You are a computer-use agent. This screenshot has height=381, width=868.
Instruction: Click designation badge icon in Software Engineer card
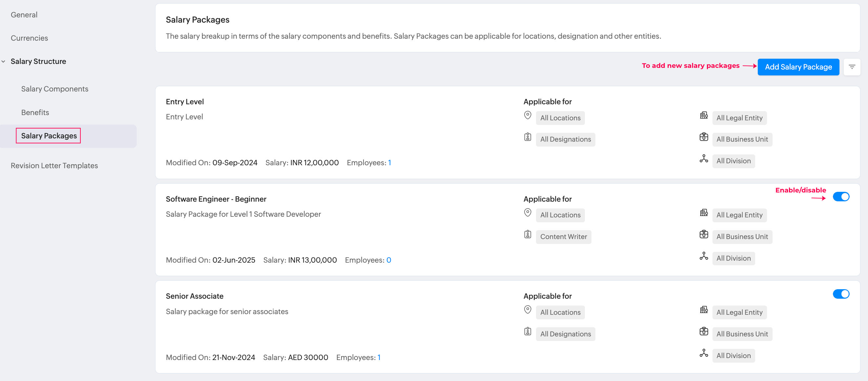(527, 234)
